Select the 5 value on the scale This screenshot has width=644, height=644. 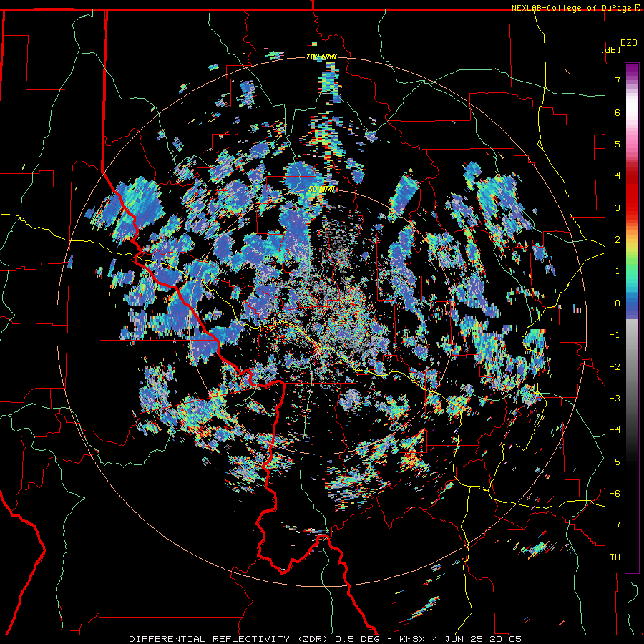pos(618,144)
